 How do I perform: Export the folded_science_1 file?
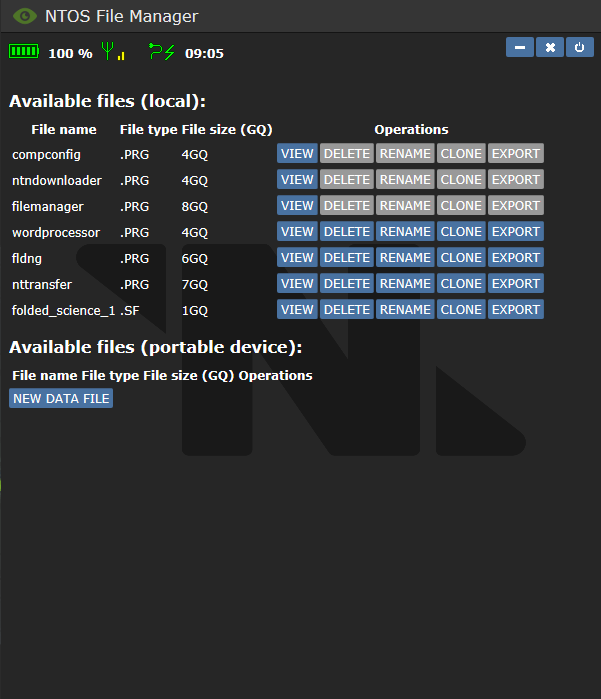[516, 310]
